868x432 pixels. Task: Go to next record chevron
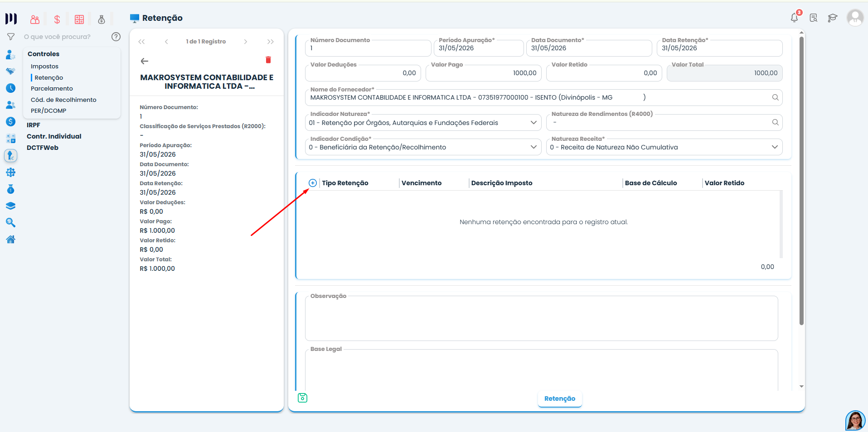coord(246,42)
